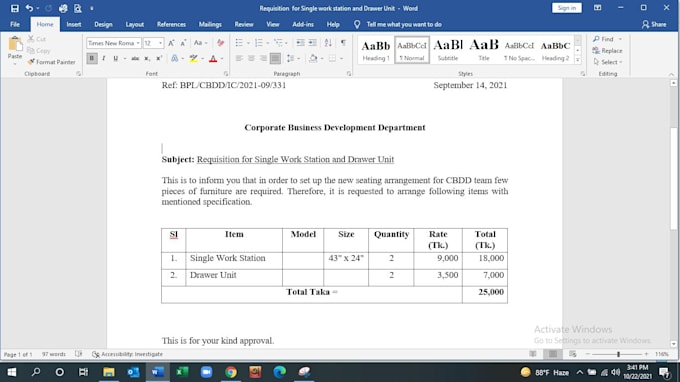Image resolution: width=680 pixels, height=382 pixels.
Task: Switch to the Layout tab
Action: tap(134, 24)
